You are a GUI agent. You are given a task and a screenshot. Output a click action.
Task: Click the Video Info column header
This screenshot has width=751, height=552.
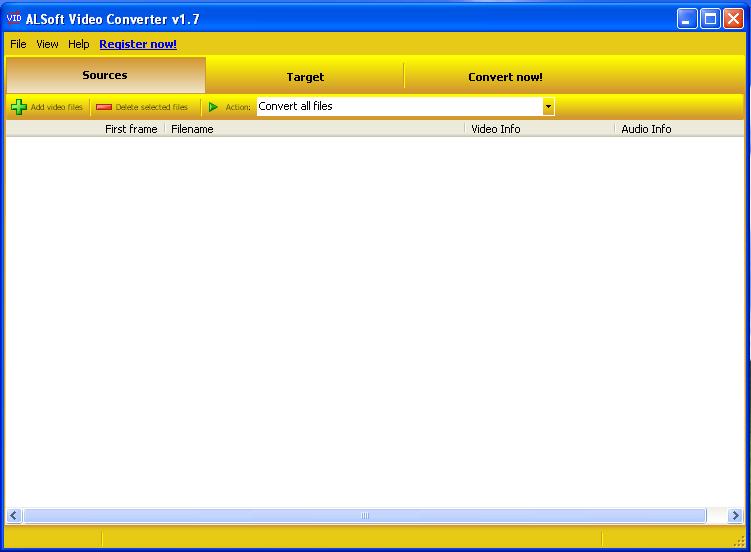(x=539, y=129)
